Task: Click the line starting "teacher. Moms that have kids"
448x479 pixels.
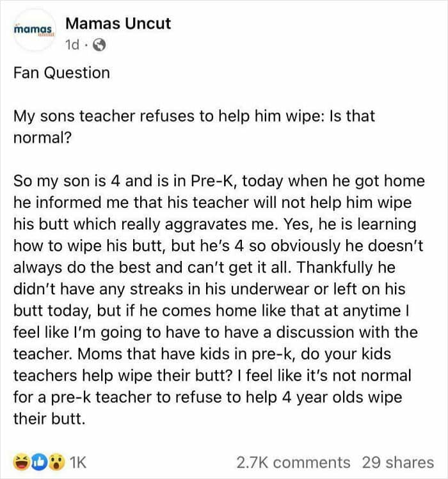Action: point(202,355)
